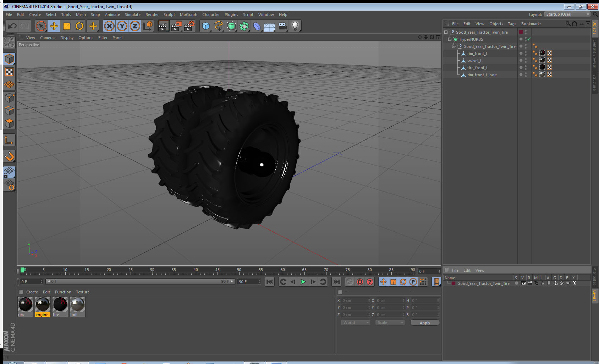The width and height of the screenshot is (599, 364).
Task: Collapse the HyperNURBS tree node
Action: [450, 39]
